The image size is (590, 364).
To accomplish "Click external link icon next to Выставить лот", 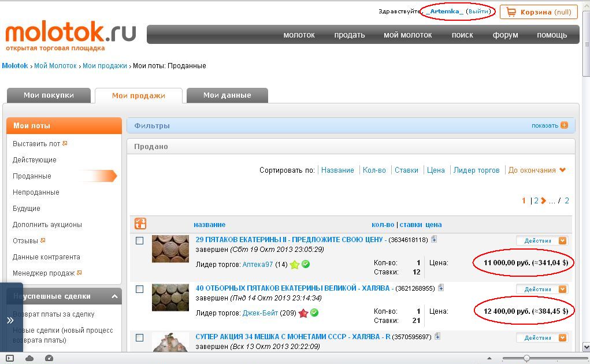I will coord(65,143).
